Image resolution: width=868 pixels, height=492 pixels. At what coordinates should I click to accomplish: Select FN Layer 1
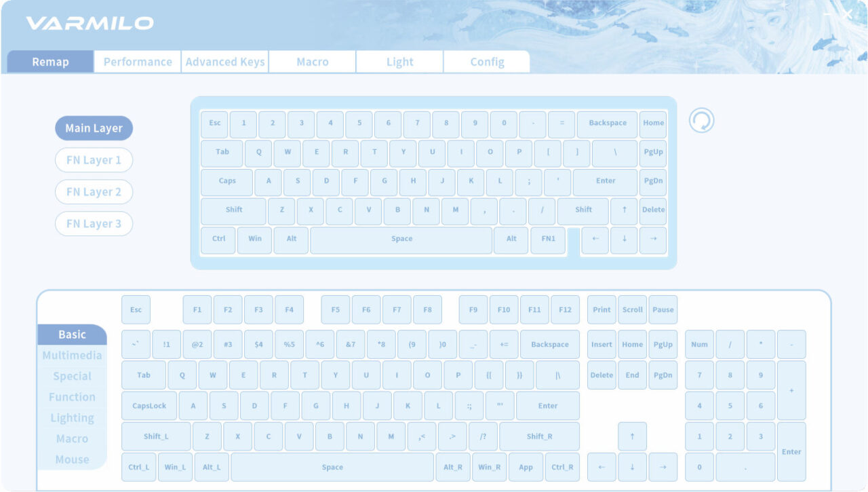coord(94,160)
